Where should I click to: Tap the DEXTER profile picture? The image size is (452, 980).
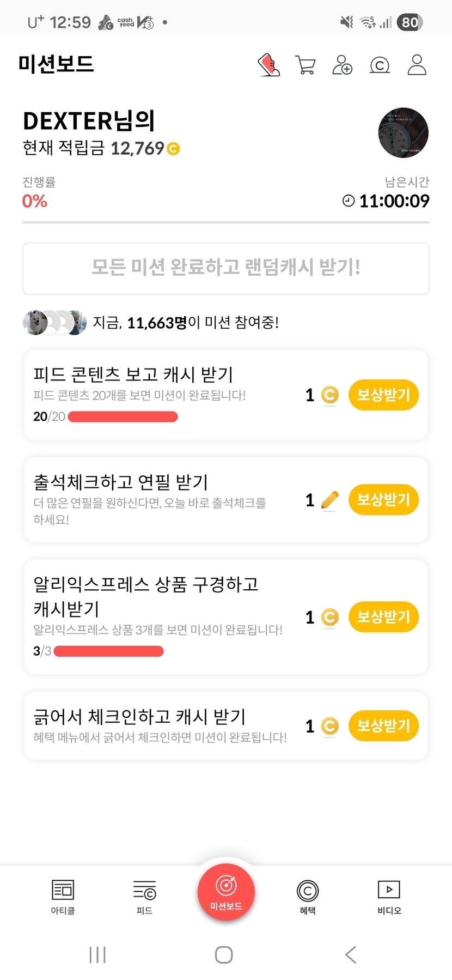(403, 132)
